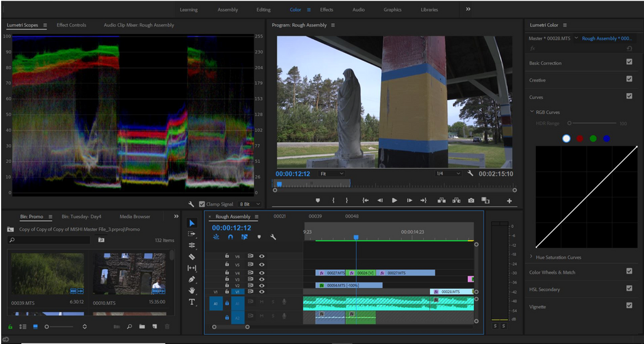Click New Item icon in bin
Image resolution: width=644 pixels, height=344 pixels.
[x=155, y=327]
